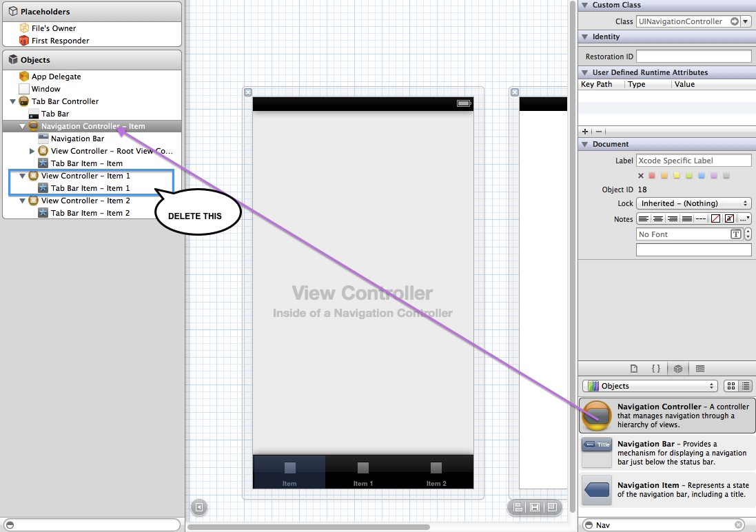Show the Object library cube icon

coord(678,369)
